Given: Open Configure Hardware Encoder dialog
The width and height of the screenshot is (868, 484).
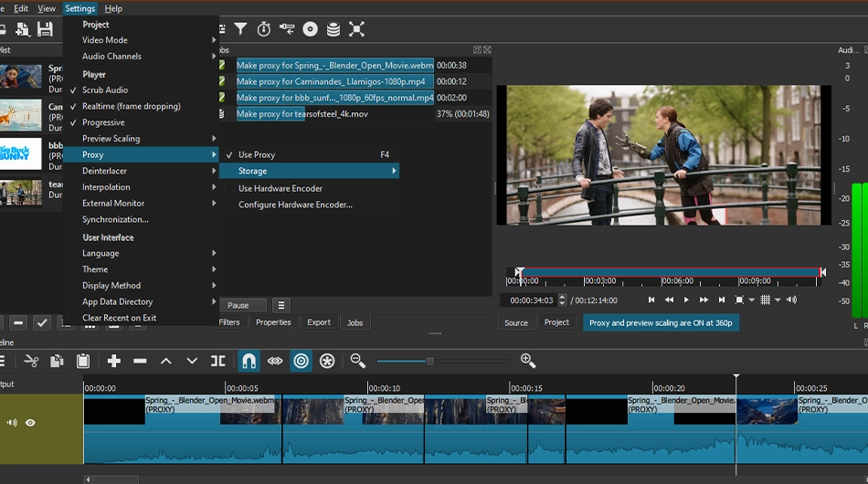Looking at the screenshot, I should pyautogui.click(x=309, y=205).
